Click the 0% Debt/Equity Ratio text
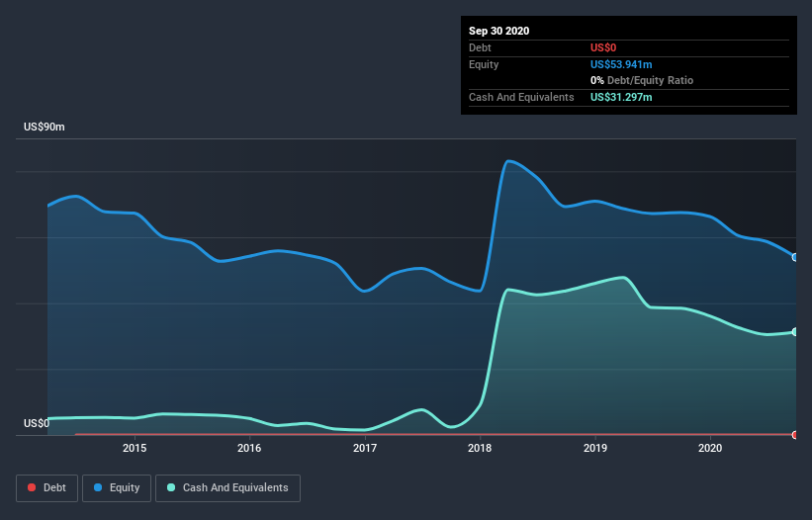This screenshot has height=520, width=812. coord(642,80)
